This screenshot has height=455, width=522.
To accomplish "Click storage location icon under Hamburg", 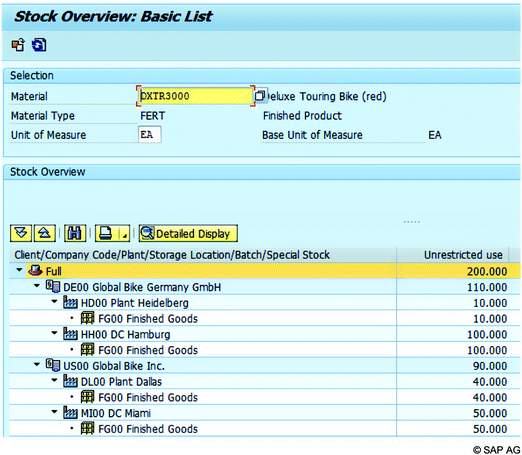I will [88, 350].
